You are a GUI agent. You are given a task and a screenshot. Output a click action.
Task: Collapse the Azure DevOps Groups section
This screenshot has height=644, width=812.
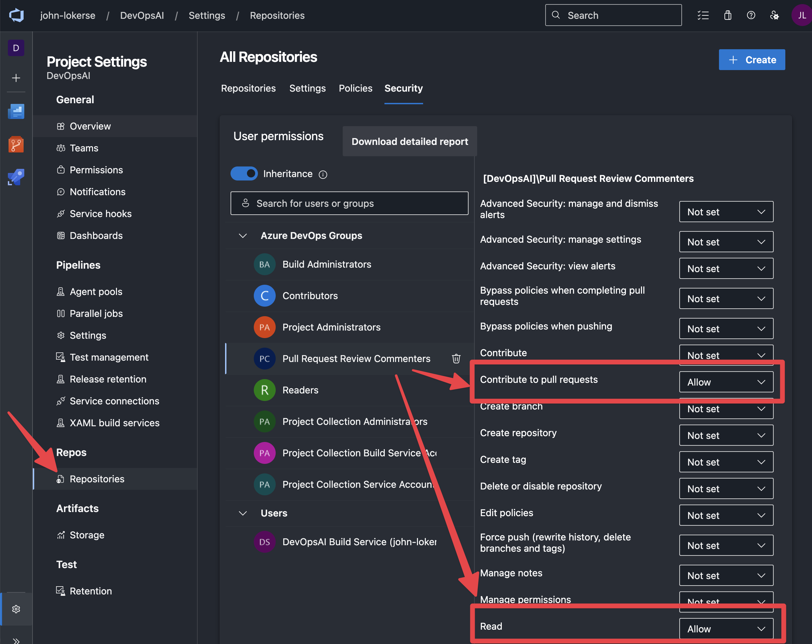pyautogui.click(x=243, y=236)
